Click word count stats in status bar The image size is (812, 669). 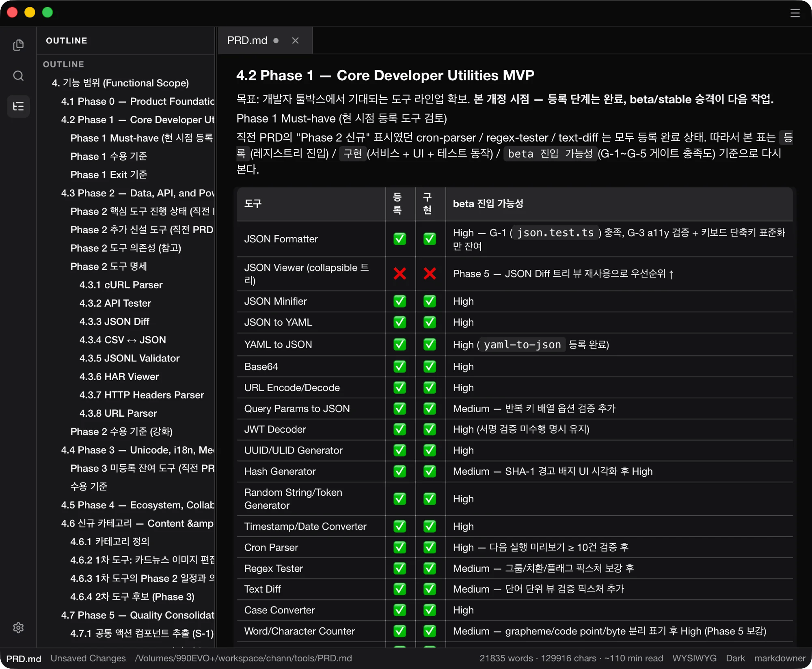click(571, 658)
